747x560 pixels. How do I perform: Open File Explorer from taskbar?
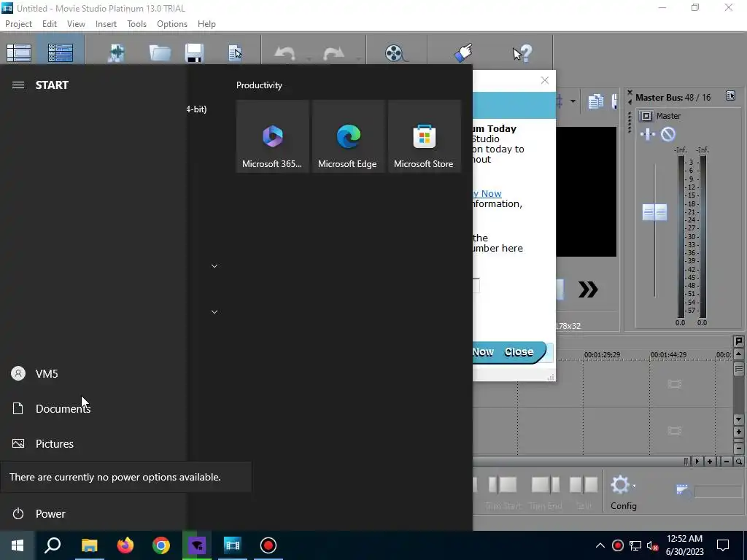(x=89, y=545)
